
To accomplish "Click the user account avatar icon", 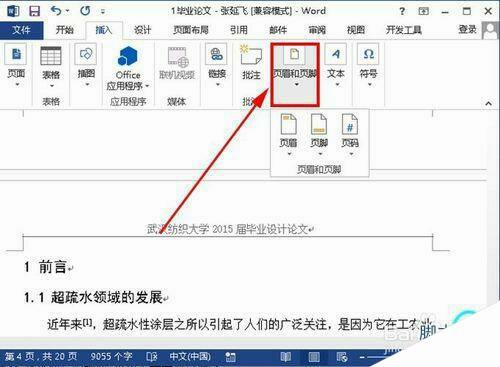I will pyautogui.click(x=490, y=31).
